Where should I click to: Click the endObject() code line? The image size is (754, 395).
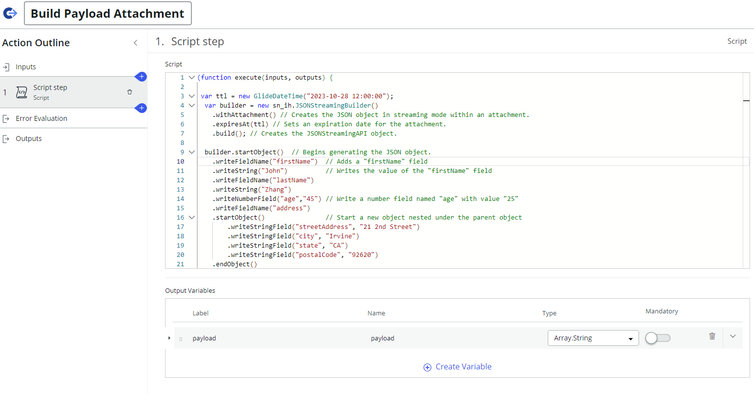tap(235, 264)
